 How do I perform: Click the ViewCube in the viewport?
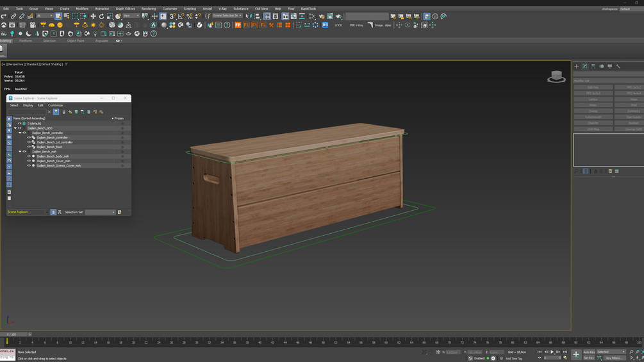click(x=556, y=76)
